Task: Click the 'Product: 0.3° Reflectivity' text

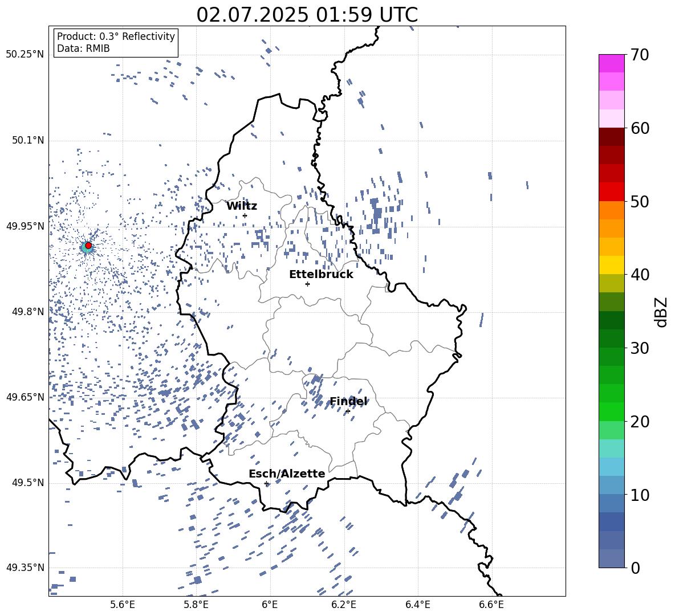Action: [x=116, y=36]
